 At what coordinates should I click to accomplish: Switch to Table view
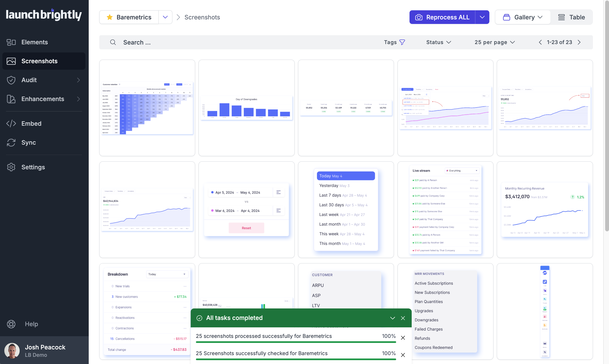571,17
